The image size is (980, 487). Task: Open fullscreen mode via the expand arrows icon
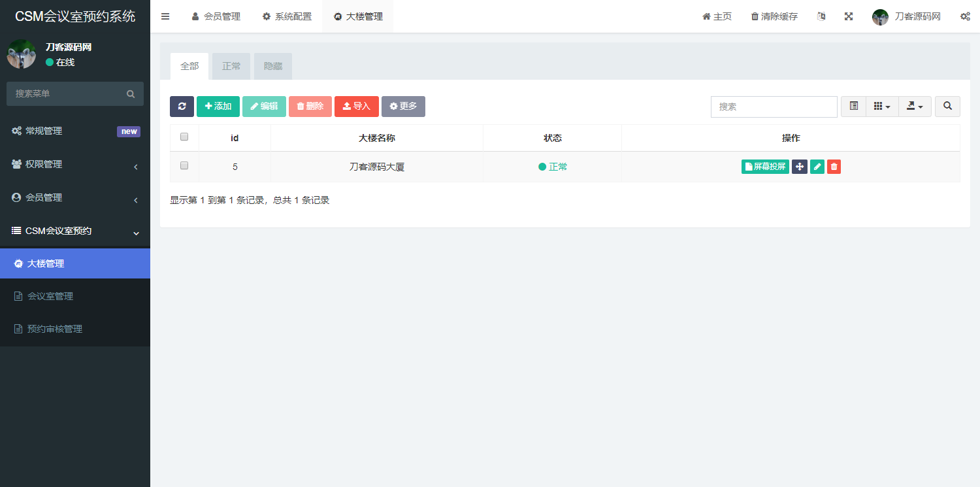tap(848, 16)
